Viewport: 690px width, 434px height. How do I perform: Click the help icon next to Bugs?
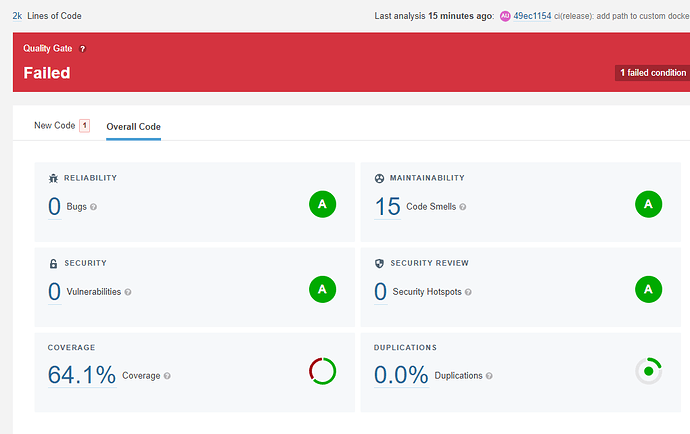tap(93, 207)
